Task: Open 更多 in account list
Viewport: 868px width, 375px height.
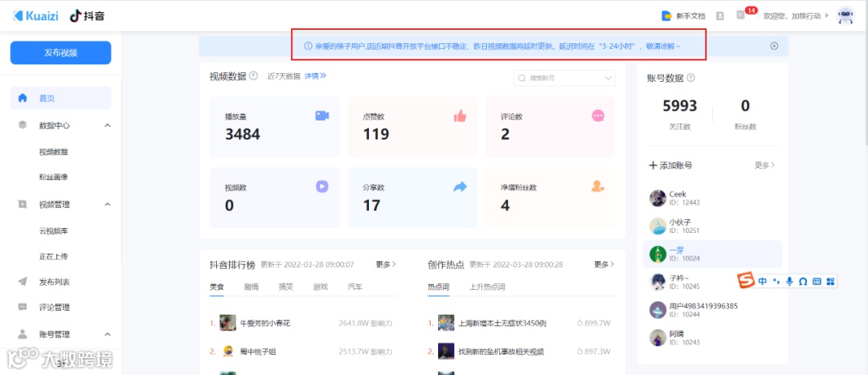Action: (764, 165)
